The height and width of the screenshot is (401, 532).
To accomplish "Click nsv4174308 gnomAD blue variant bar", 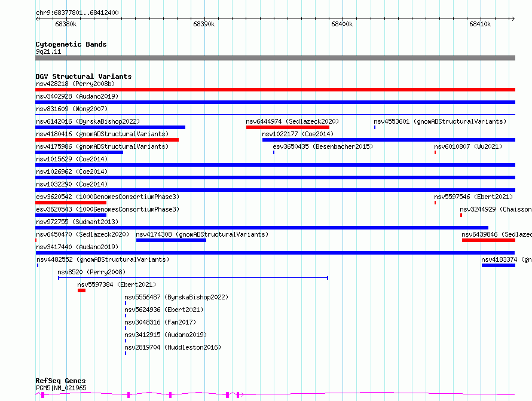I will [x=171, y=240].
